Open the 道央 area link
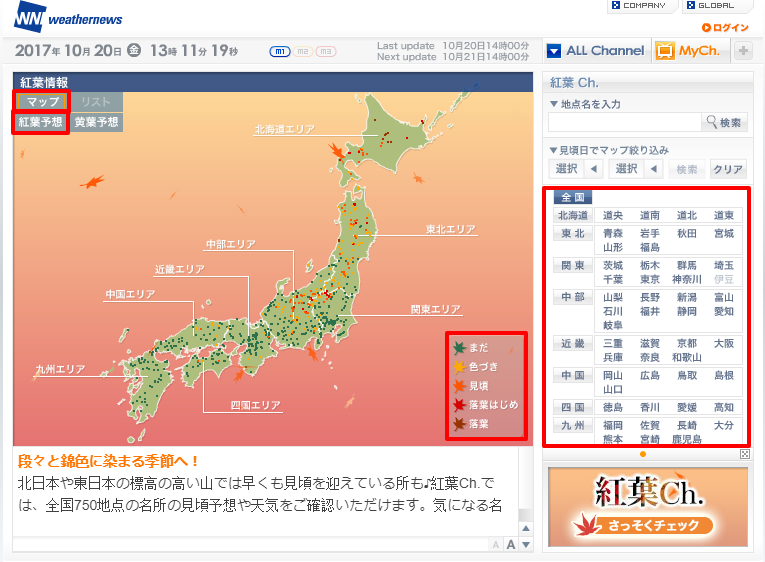The width and height of the screenshot is (765, 562). (613, 215)
